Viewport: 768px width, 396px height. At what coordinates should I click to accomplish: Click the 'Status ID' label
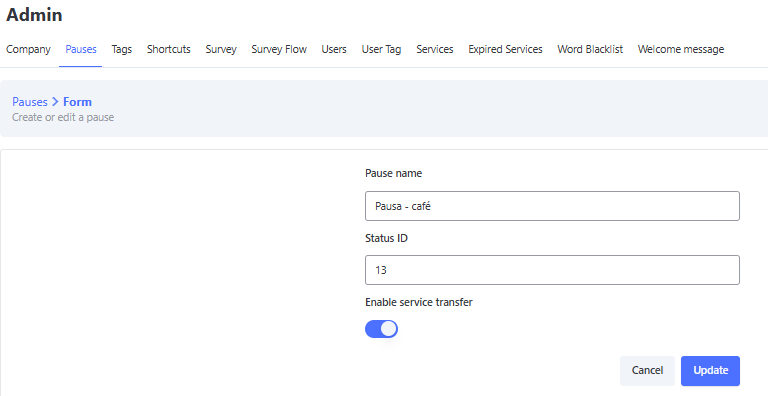click(386, 238)
